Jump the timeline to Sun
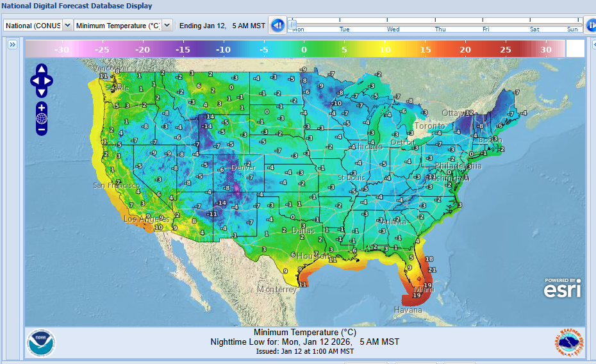The height and width of the screenshot is (364, 596). click(x=572, y=29)
